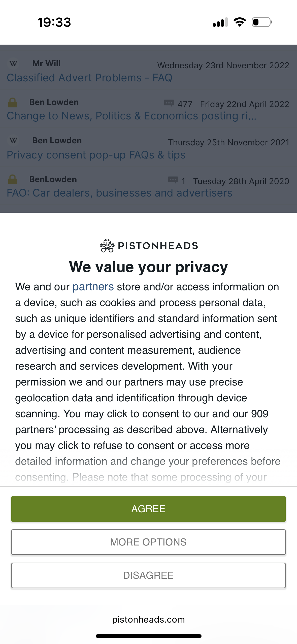This screenshot has width=297, height=644.
Task: Click the DISAGREE button
Action: coord(148,575)
